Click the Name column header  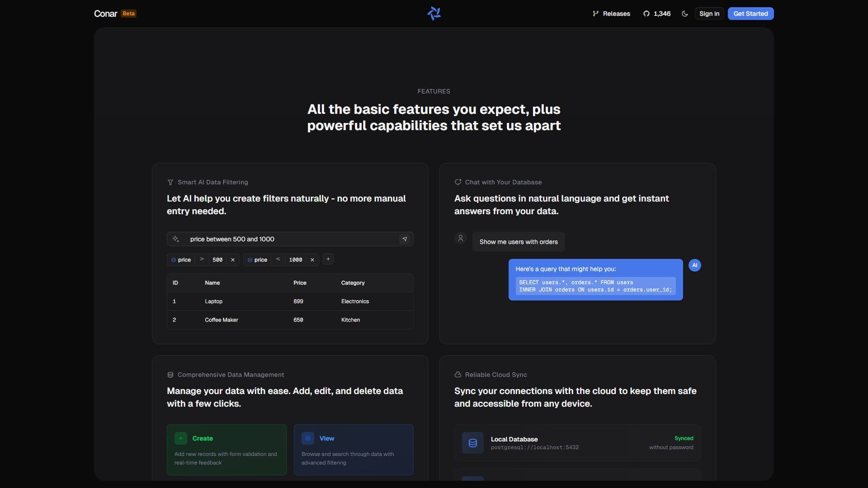212,283
